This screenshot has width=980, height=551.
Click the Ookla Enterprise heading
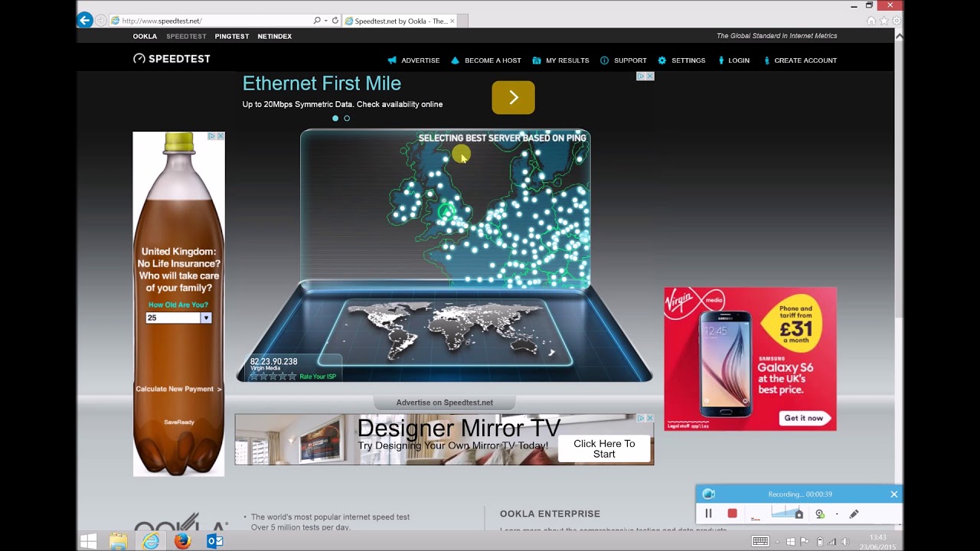point(550,514)
